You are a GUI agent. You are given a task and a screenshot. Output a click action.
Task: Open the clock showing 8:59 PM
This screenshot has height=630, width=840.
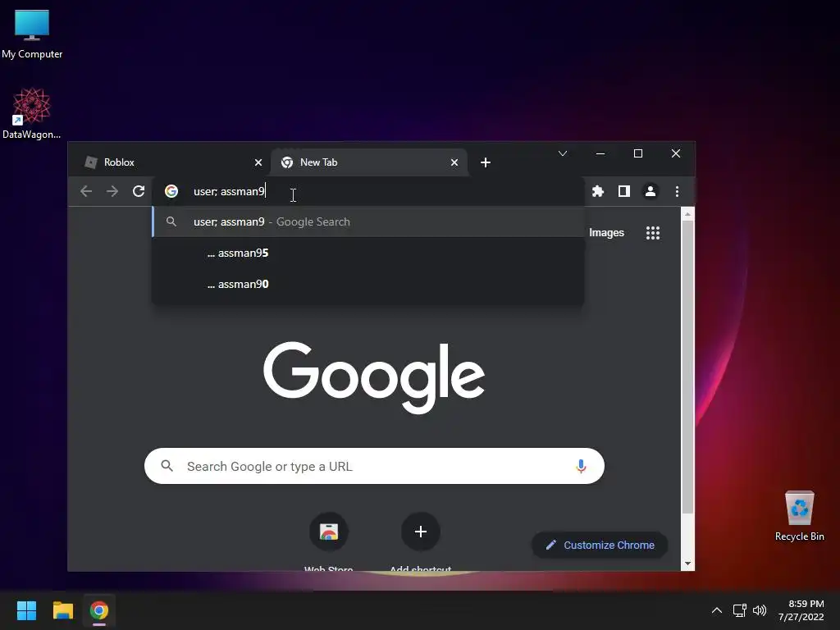[801, 610]
